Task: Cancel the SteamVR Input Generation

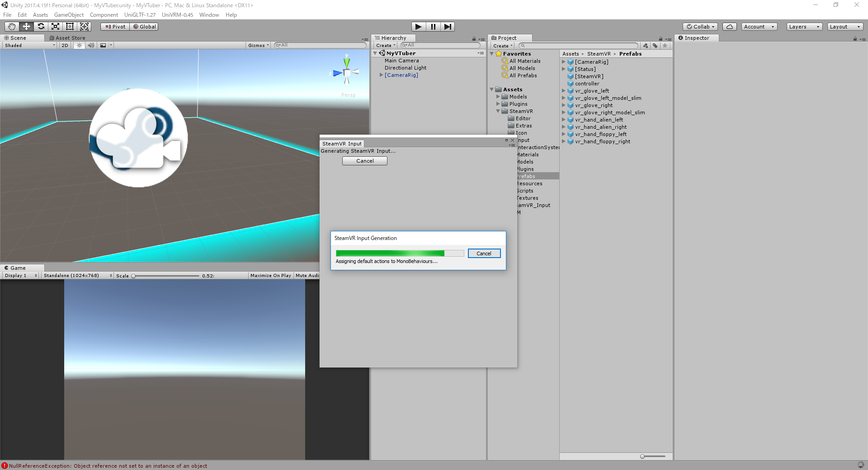Action: (484, 253)
